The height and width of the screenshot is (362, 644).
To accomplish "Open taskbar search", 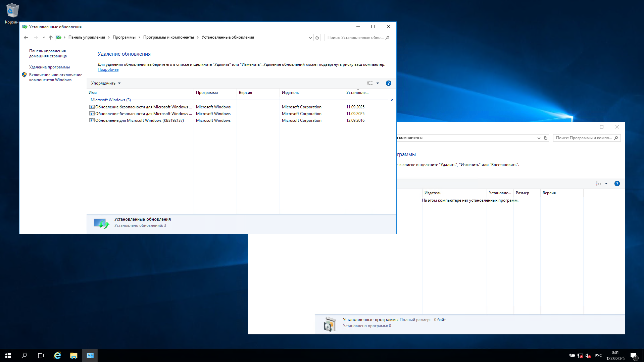I will coord(24,355).
